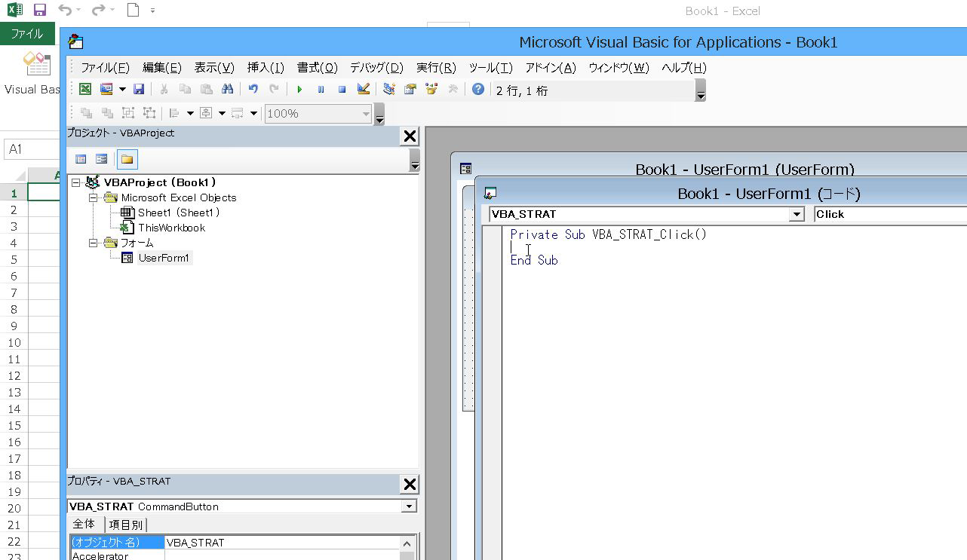Screen dimensions: 967x560
Task: Click the Toolbox hammer-and-wrench icon
Action: tap(453, 90)
